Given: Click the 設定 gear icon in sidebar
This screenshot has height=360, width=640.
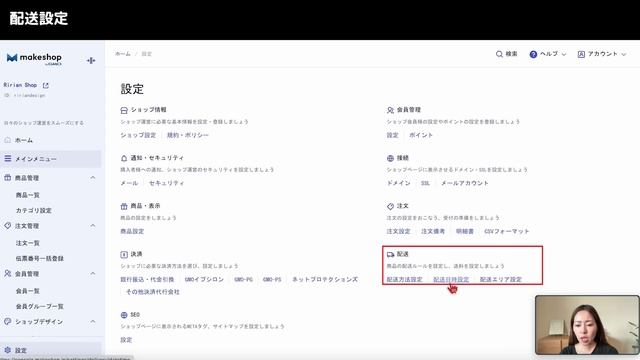Looking at the screenshot, I should (8, 350).
